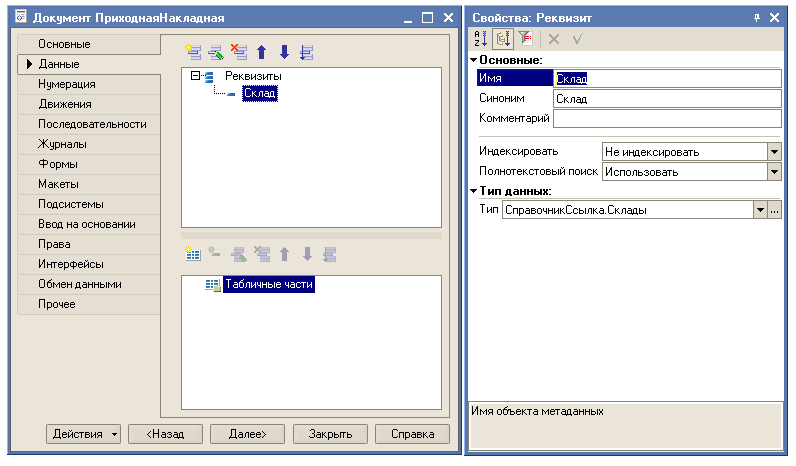
Task: Move tabular section up grey arrow
Action: click(x=284, y=254)
